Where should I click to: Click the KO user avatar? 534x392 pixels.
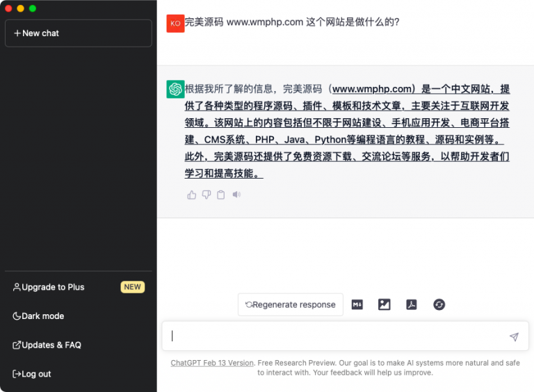pyautogui.click(x=175, y=23)
